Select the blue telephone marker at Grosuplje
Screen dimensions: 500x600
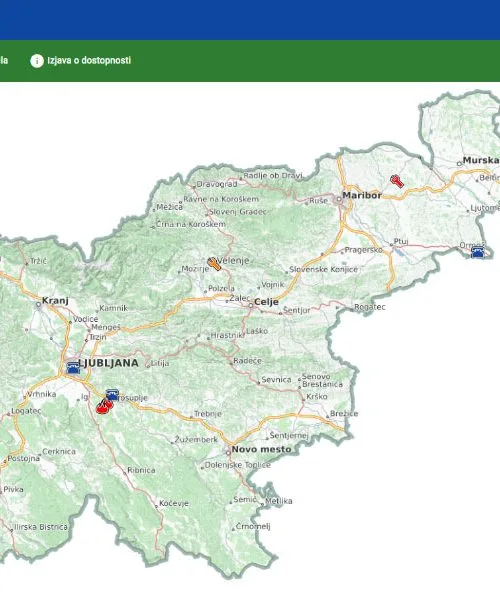coord(112,395)
